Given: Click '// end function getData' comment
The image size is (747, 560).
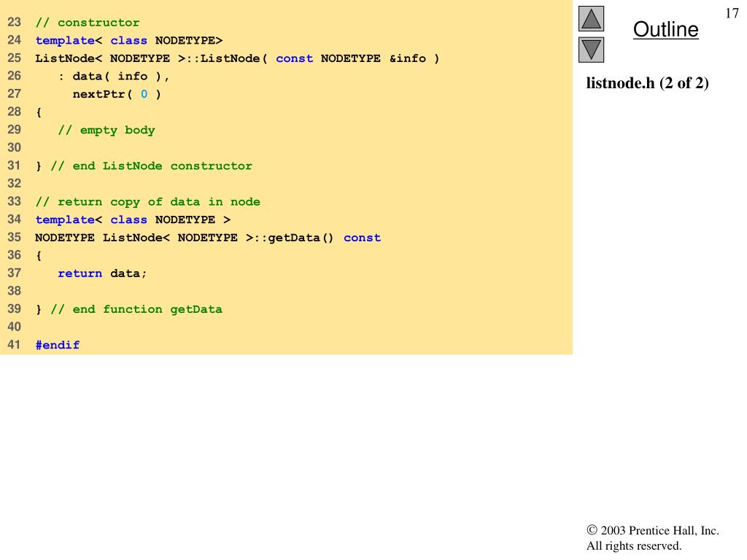Looking at the screenshot, I should coord(136,309).
